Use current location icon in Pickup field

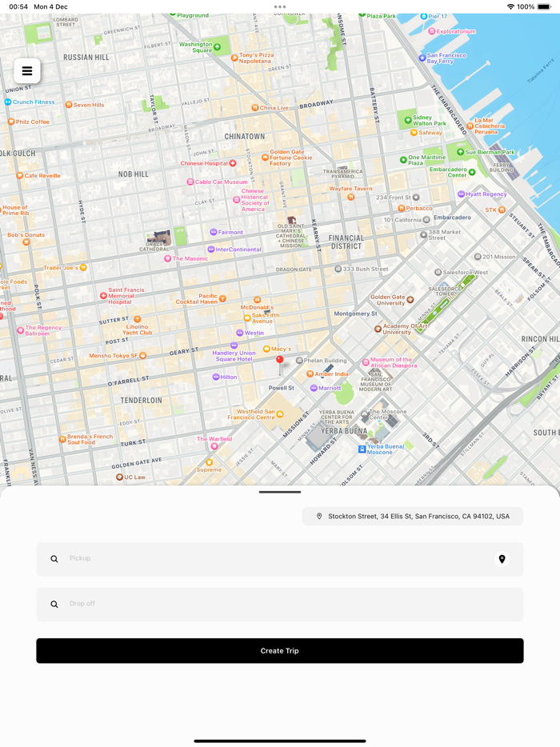[x=502, y=559]
